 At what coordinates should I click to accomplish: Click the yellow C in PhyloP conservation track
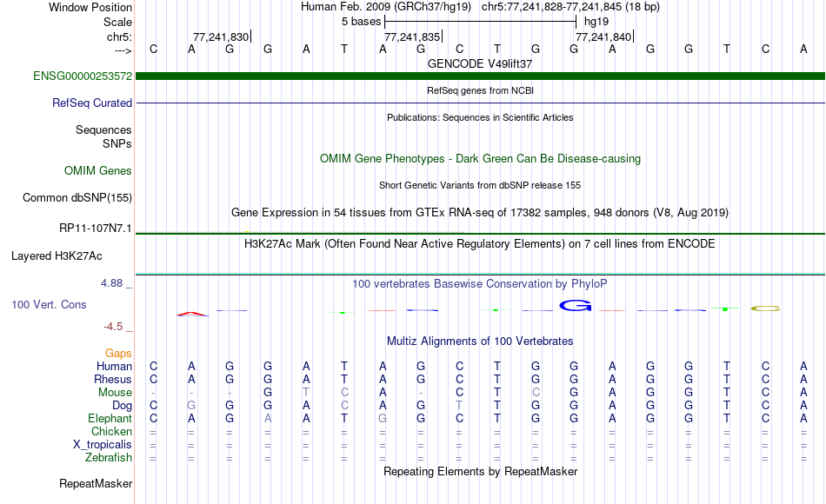click(765, 308)
